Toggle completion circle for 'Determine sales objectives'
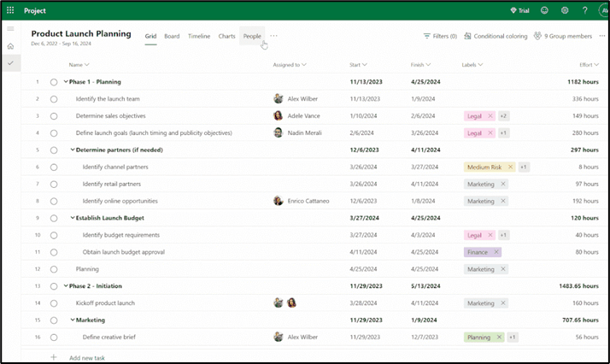Viewport: 610px width, 364px height. [x=54, y=116]
